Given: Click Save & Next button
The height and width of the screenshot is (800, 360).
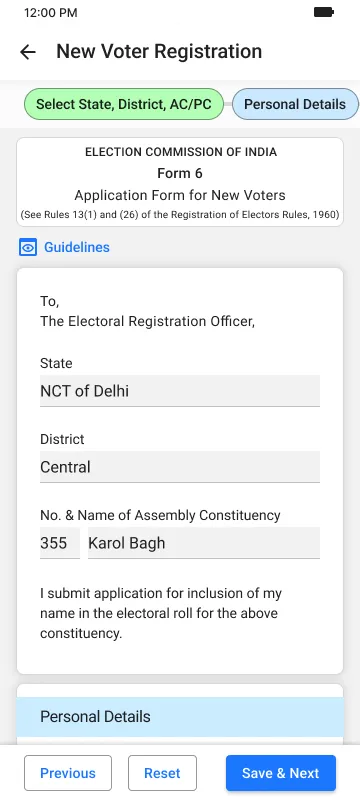Looking at the screenshot, I should click(x=281, y=773).
